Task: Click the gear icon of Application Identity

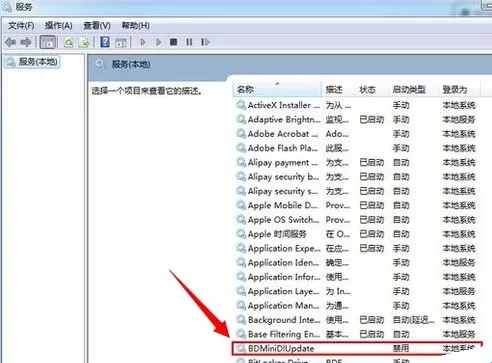Action: click(x=241, y=263)
